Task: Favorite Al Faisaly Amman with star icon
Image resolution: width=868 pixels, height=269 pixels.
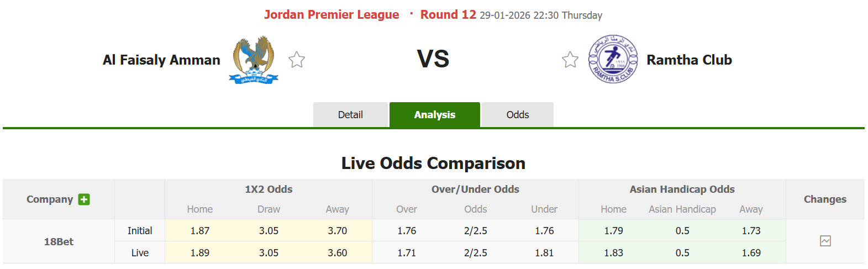Action: pos(297,60)
